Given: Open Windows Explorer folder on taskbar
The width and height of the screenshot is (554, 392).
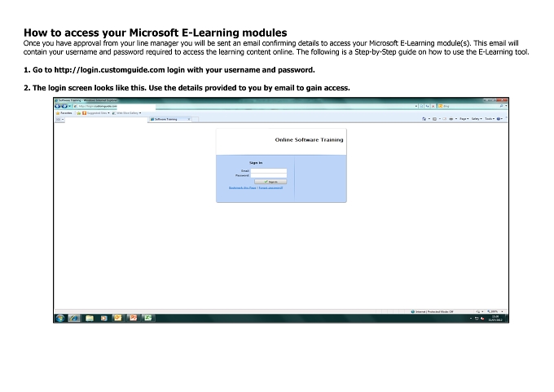Looking at the screenshot, I should (x=90, y=318).
